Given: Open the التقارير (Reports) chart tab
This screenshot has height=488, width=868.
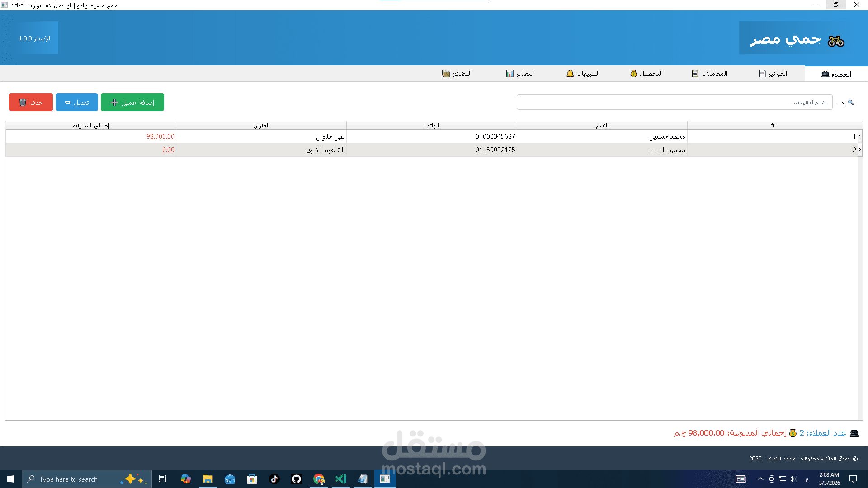Looking at the screenshot, I should [x=520, y=74].
